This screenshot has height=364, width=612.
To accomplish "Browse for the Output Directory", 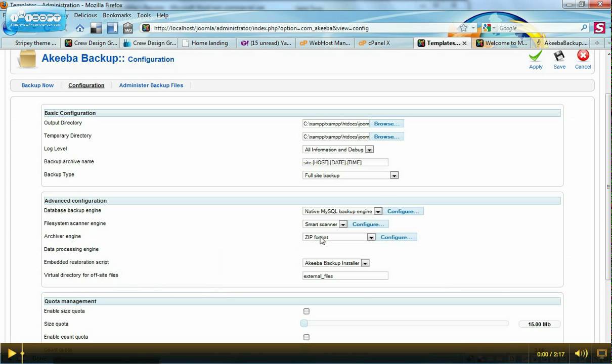I will click(x=386, y=124).
